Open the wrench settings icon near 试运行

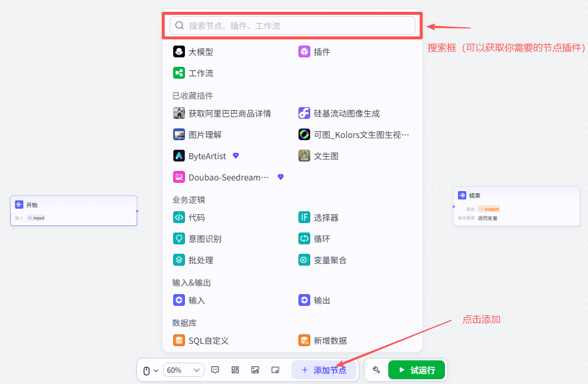376,369
